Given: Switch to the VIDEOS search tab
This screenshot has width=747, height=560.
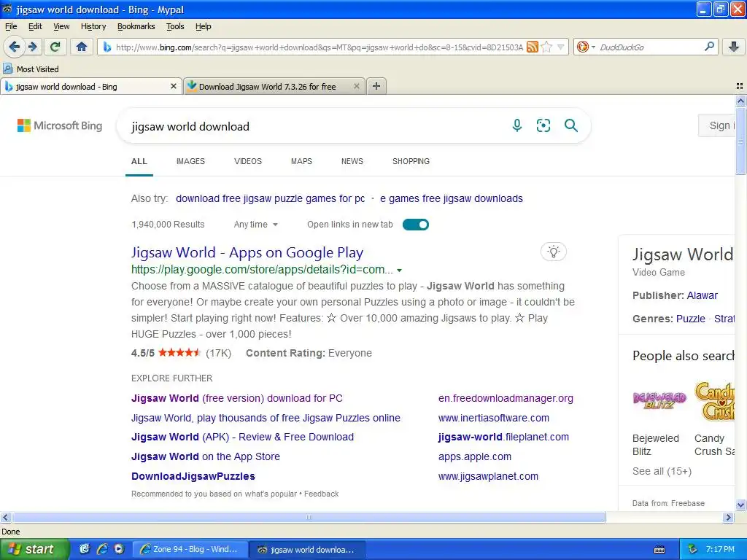Looking at the screenshot, I should 248,161.
